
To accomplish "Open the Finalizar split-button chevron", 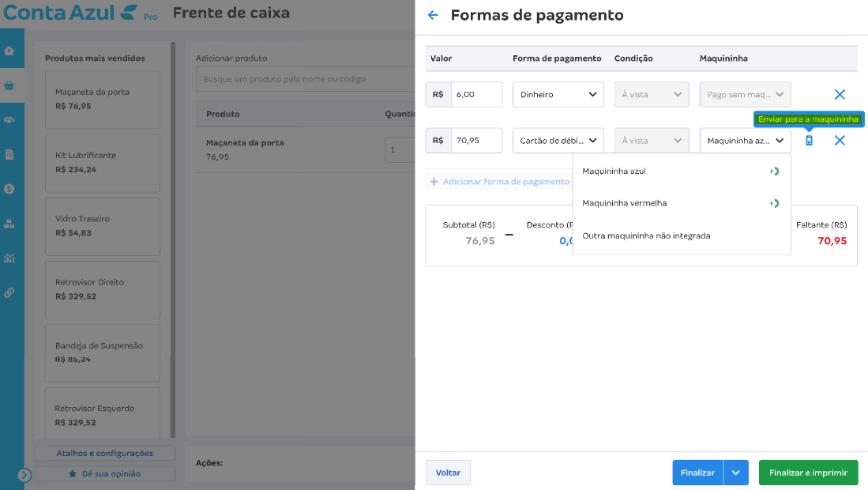I will pyautogui.click(x=735, y=473).
